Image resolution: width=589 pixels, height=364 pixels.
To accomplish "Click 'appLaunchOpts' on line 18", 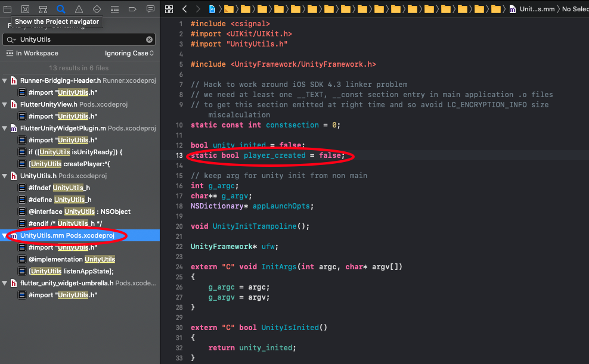I will (281, 206).
